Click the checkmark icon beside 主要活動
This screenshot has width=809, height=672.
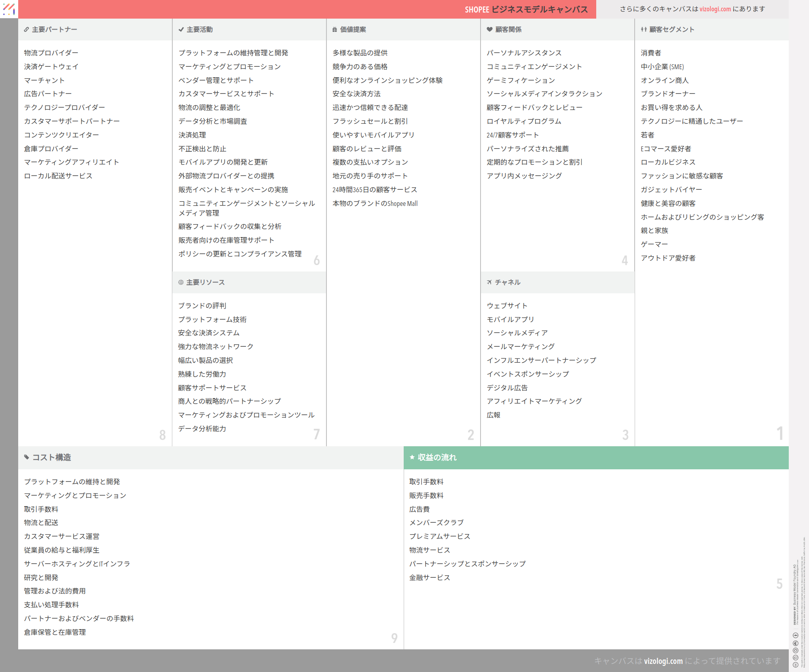181,30
